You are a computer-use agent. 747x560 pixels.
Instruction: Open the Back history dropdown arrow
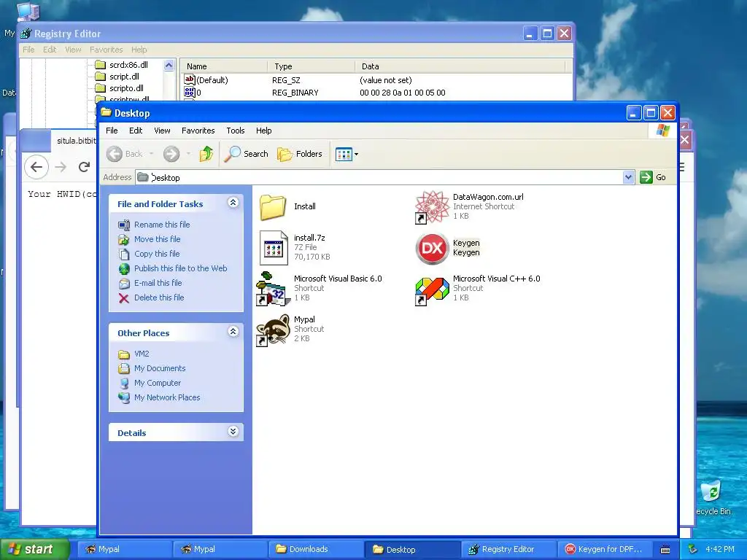point(152,154)
